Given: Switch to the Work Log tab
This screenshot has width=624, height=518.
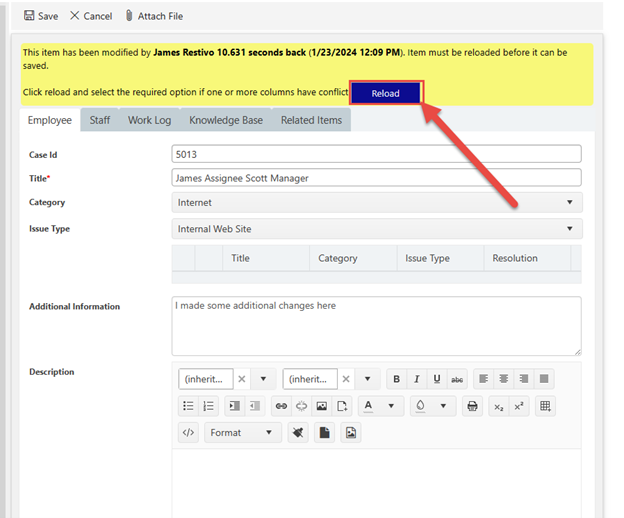Looking at the screenshot, I should click(x=149, y=120).
